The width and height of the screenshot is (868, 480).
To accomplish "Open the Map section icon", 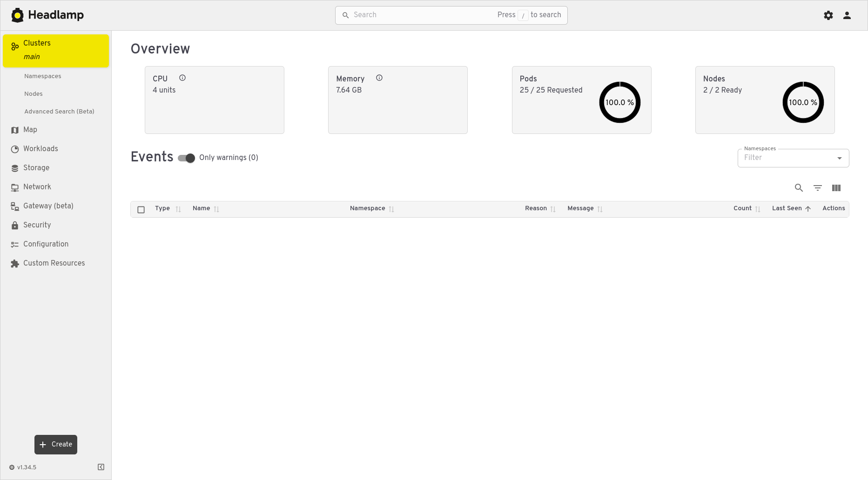I will click(14, 130).
